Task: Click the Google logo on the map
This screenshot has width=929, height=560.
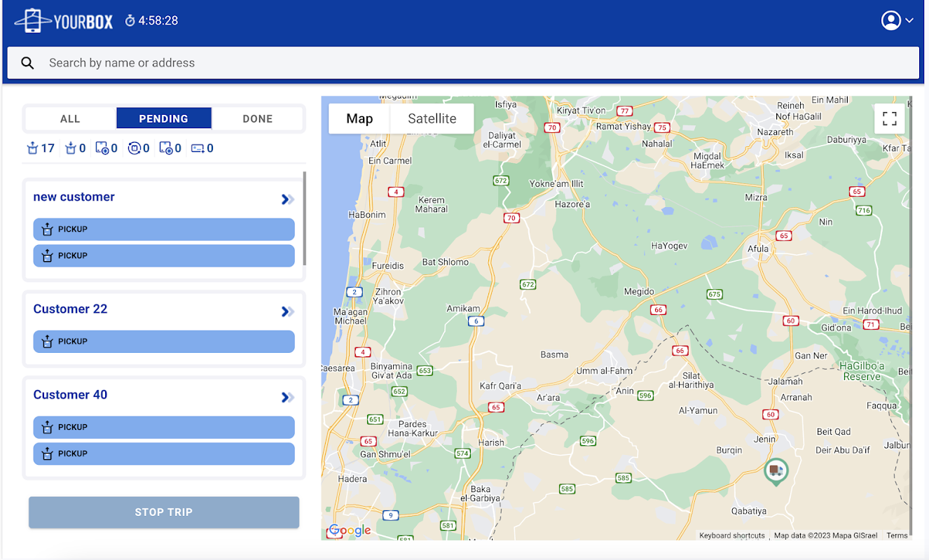Action: pyautogui.click(x=350, y=531)
